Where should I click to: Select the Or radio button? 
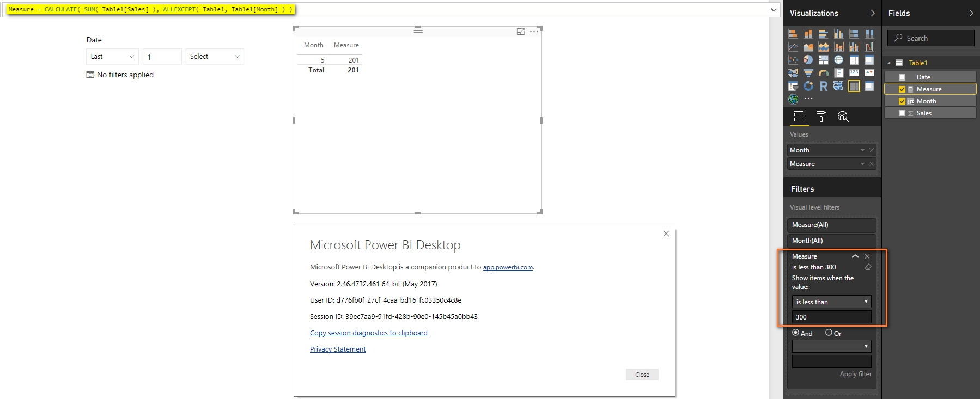tap(829, 333)
